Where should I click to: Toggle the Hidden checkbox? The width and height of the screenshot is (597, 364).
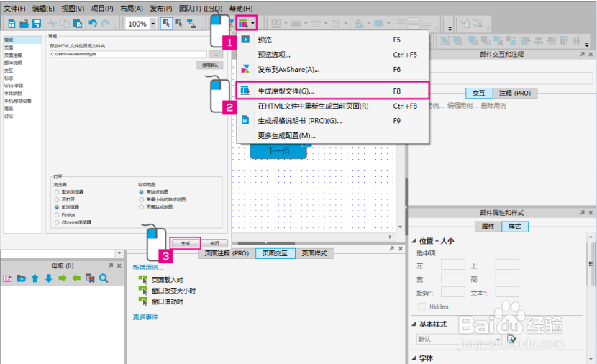[422, 306]
